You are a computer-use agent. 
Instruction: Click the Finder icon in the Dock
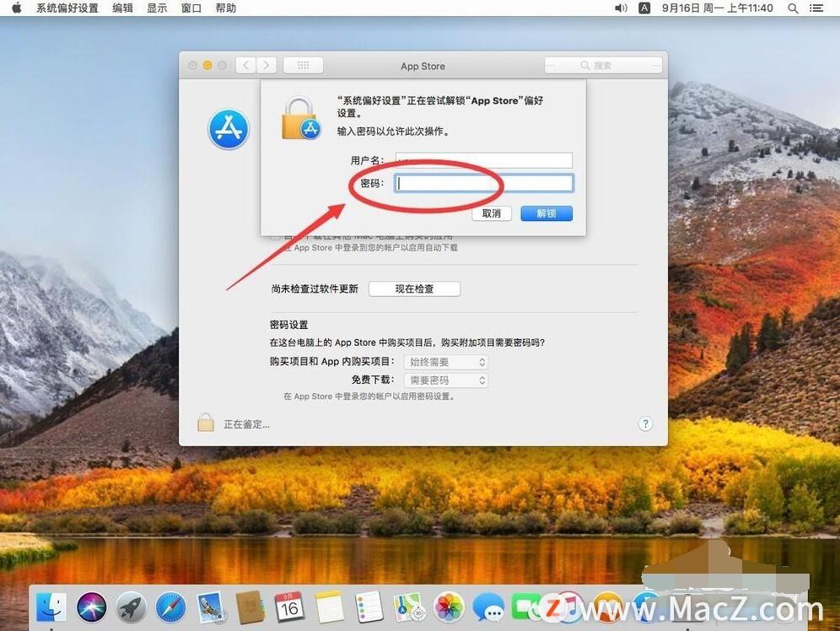point(51,607)
